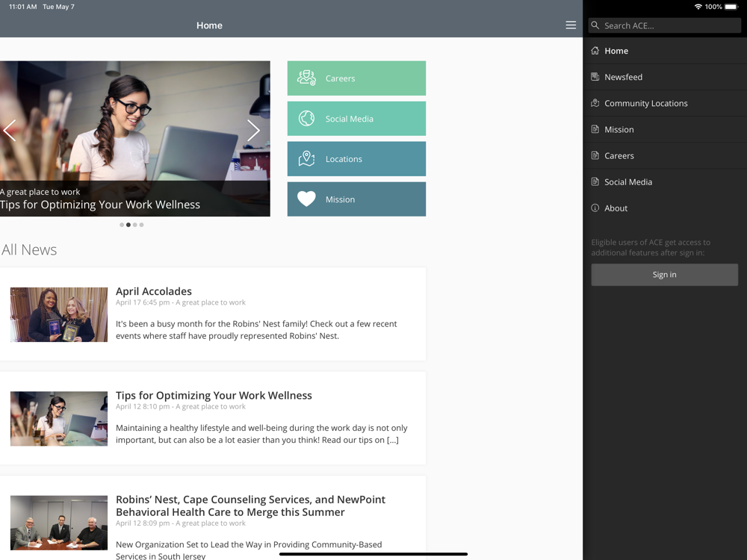The image size is (747, 560).
Task: Click 'Eligible users of ACE' sign-in note
Action: [x=651, y=247]
